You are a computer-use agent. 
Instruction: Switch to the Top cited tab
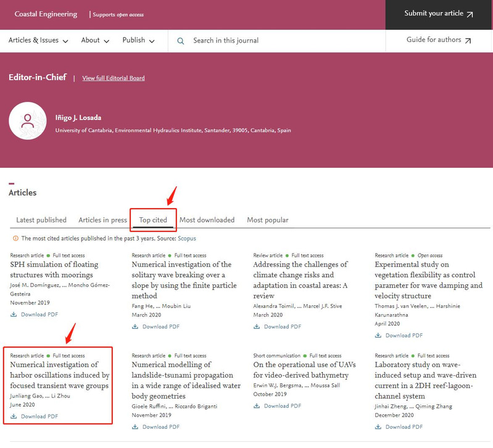point(153,220)
